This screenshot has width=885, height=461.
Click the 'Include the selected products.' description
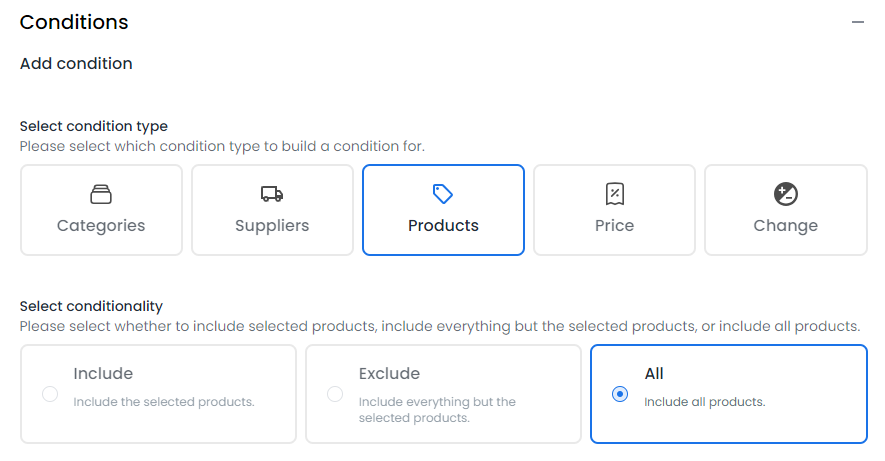pos(164,402)
